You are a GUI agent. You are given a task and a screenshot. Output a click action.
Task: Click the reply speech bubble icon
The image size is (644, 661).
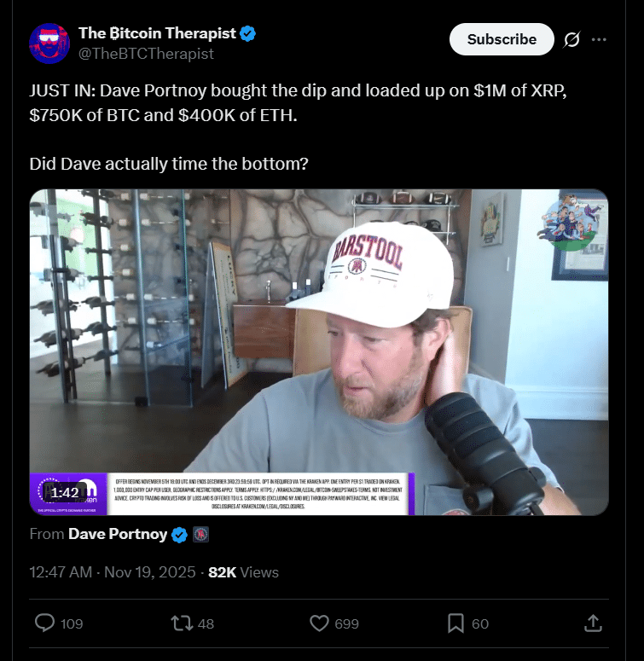[x=44, y=623]
